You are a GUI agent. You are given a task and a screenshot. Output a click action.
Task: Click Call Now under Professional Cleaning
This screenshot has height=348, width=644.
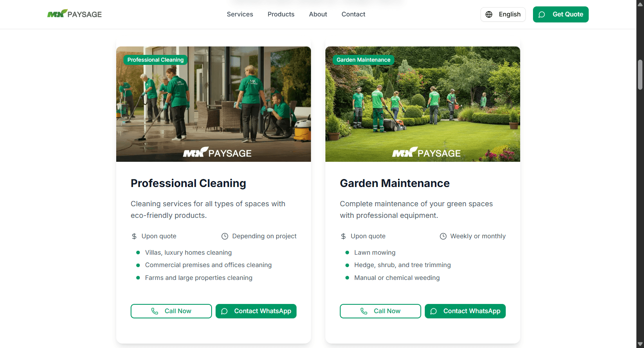(171, 311)
